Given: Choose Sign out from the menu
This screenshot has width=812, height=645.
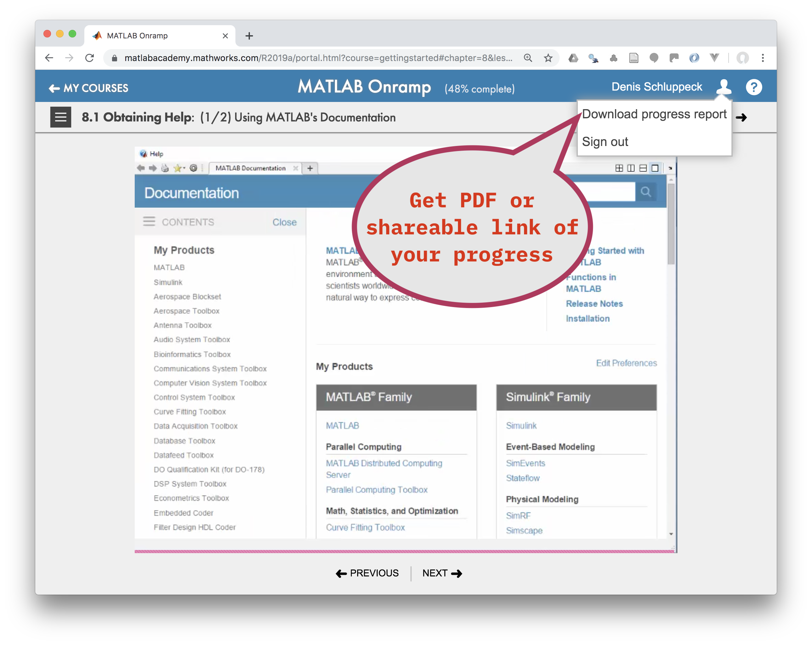Looking at the screenshot, I should [x=605, y=142].
